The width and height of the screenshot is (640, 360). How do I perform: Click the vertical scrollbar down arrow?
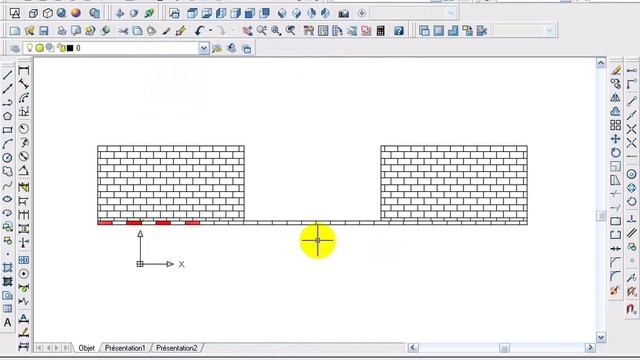[x=601, y=338]
